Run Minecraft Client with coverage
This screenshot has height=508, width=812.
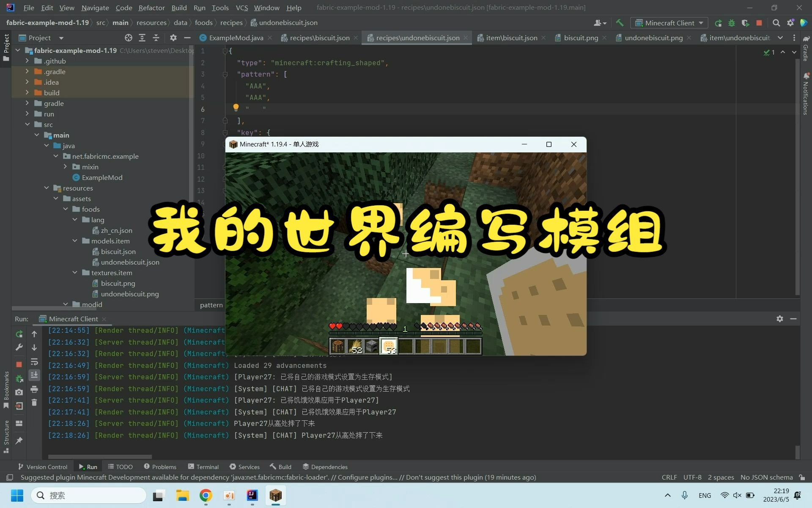[x=746, y=23]
